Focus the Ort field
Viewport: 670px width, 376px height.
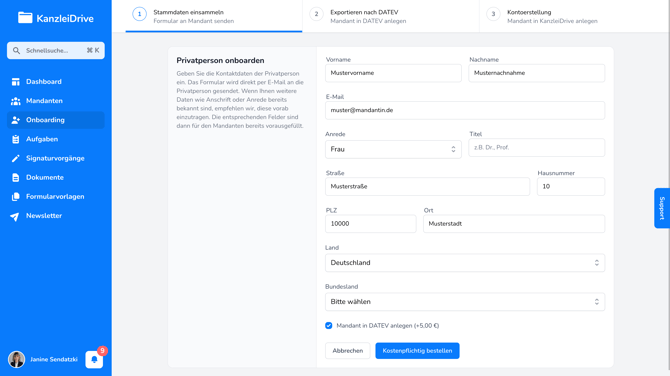[514, 224]
